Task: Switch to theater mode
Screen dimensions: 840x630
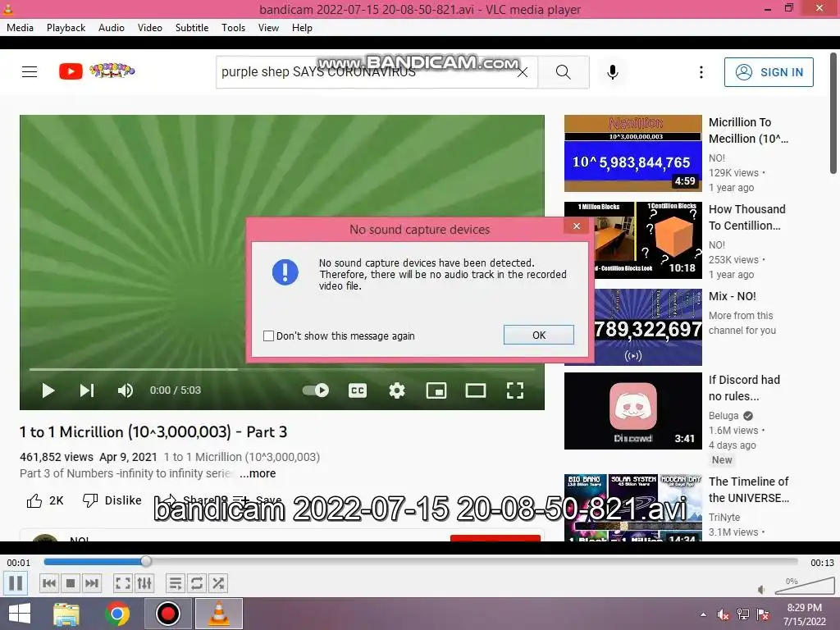Action: 476,390
